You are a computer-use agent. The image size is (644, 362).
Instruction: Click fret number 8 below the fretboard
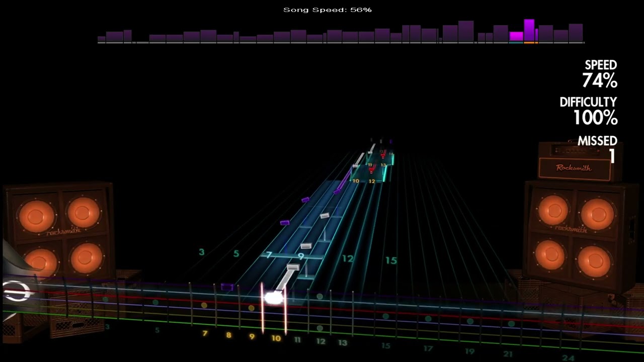pos(228,335)
